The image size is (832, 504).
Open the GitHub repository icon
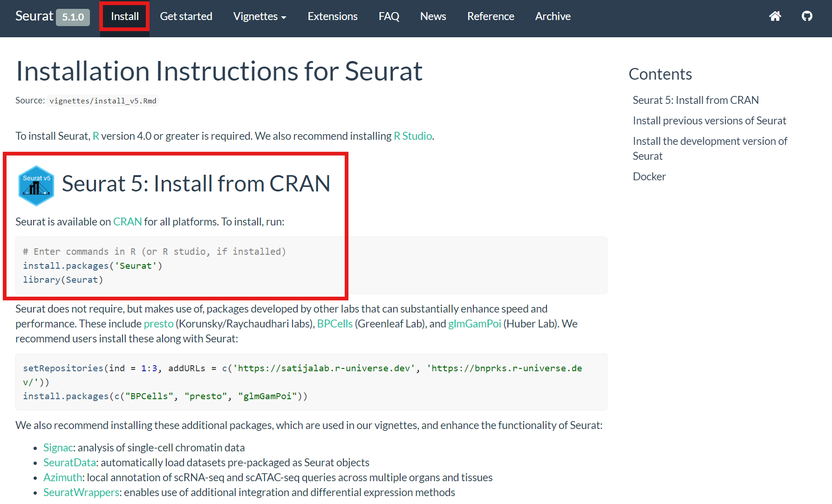(807, 16)
